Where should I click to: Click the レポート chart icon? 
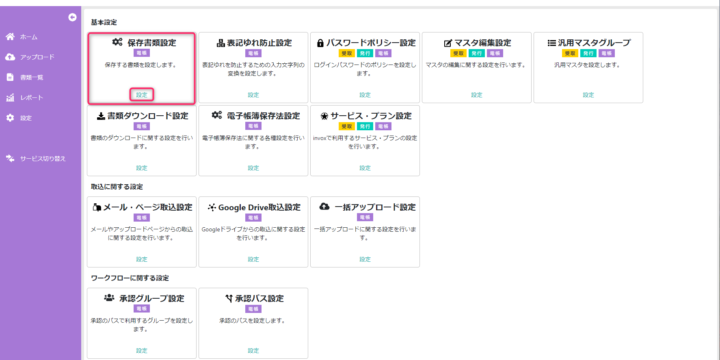click(10, 97)
